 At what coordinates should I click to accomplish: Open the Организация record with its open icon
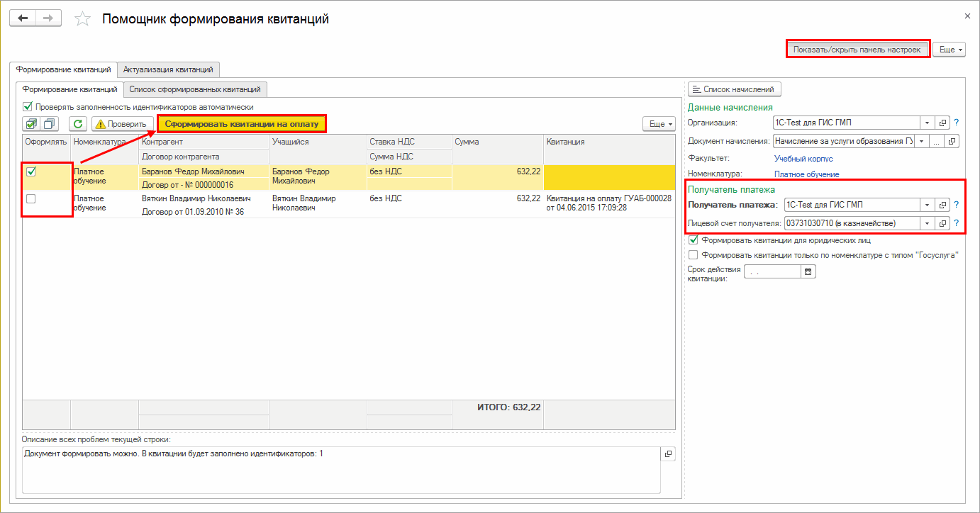point(943,123)
